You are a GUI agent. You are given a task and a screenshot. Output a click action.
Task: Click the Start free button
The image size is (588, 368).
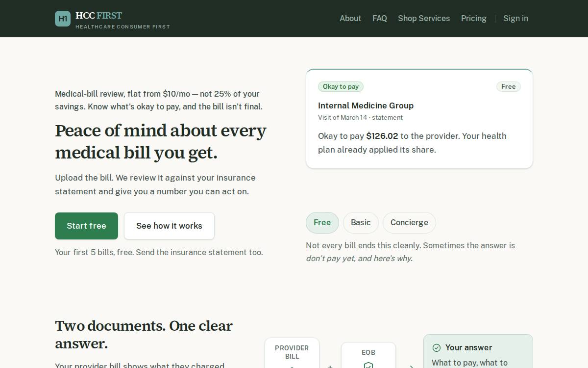pyautogui.click(x=86, y=226)
